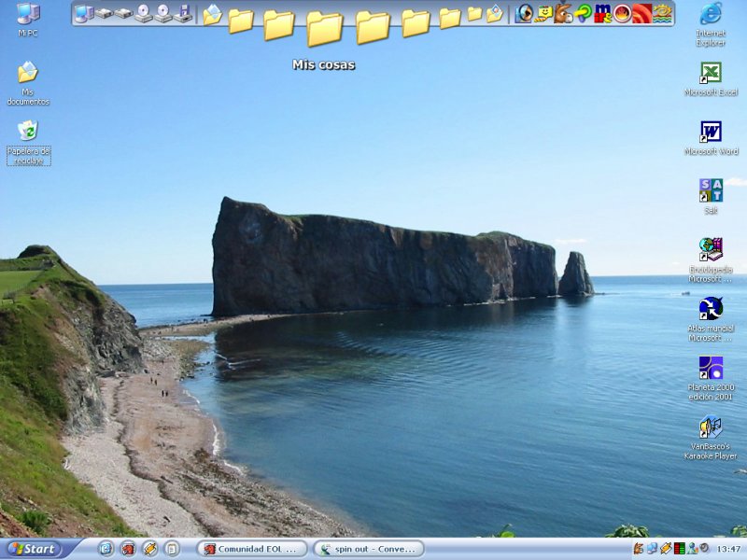Switch to the Comunidad EOL taskbar window
This screenshot has width=747, height=560.
click(x=252, y=549)
